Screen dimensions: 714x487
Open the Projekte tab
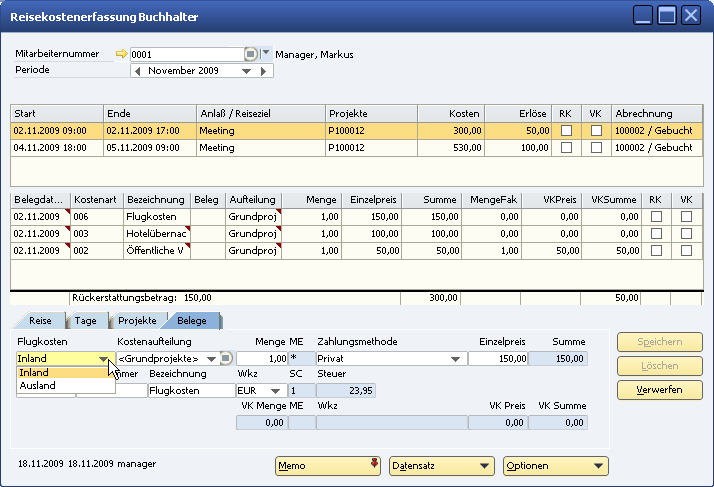pyautogui.click(x=136, y=321)
